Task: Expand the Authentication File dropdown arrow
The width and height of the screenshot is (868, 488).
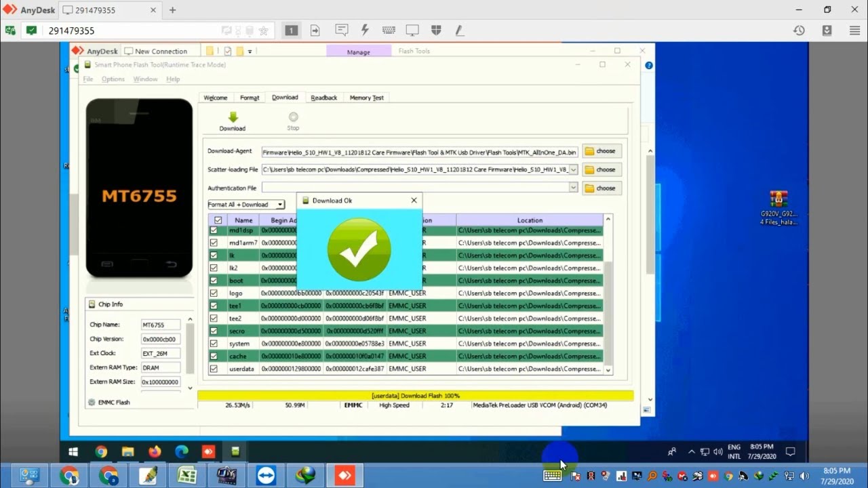Action: [x=574, y=188]
